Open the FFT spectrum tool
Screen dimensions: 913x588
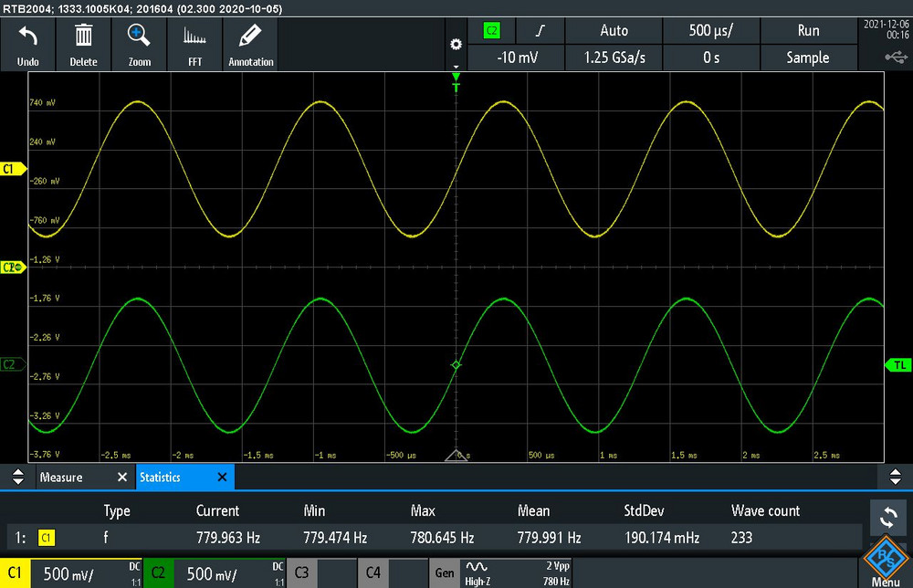click(x=194, y=44)
